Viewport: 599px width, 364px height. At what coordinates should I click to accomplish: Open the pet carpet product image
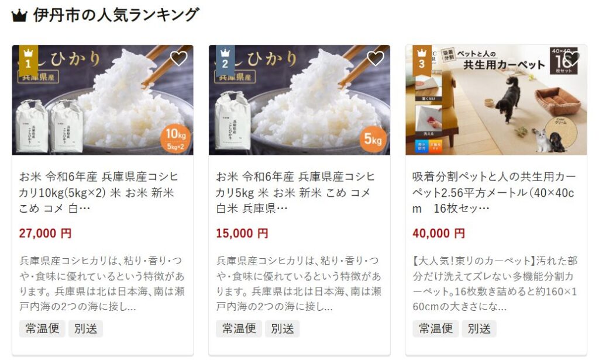click(x=496, y=100)
